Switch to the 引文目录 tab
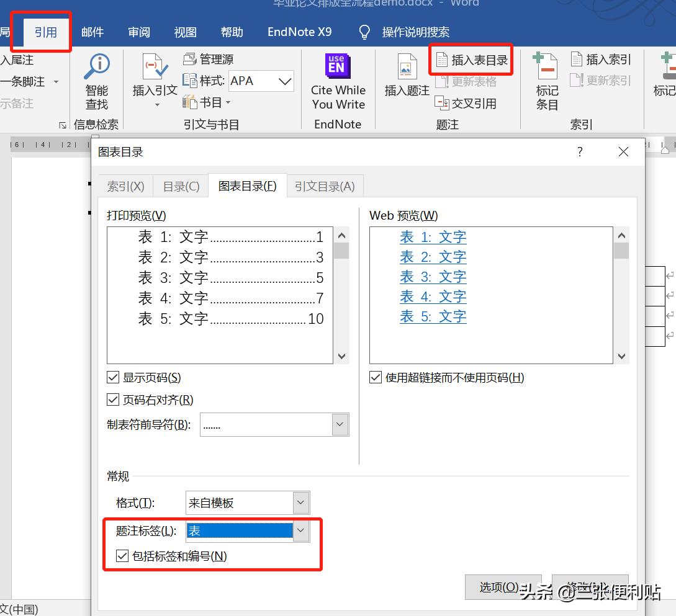The image size is (676, 616). click(325, 185)
